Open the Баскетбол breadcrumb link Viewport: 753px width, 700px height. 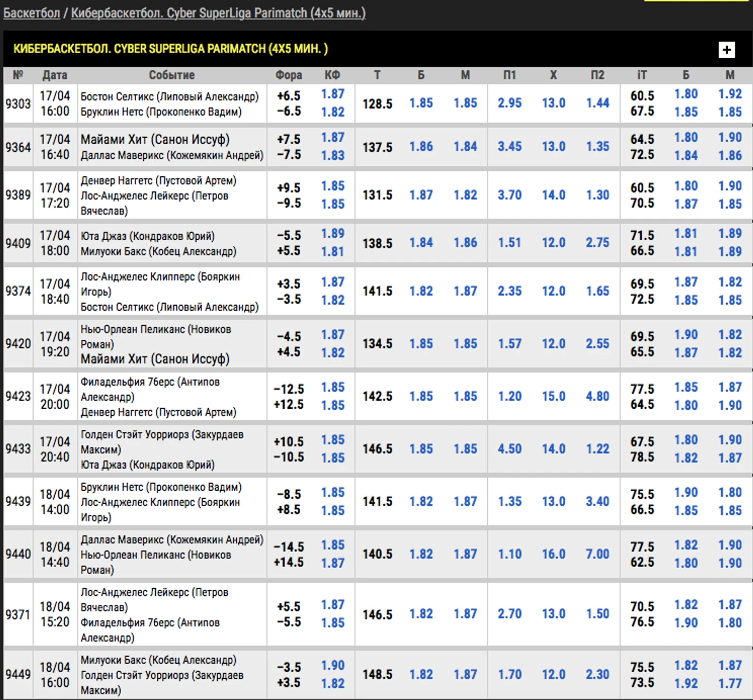point(31,13)
